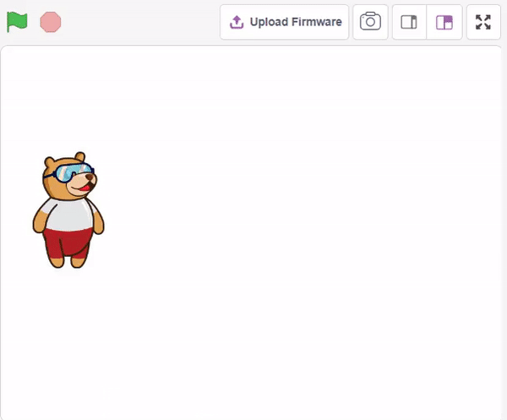Screen dimensions: 507x420
Task: Enter full screen stage mode
Action: click(x=483, y=22)
